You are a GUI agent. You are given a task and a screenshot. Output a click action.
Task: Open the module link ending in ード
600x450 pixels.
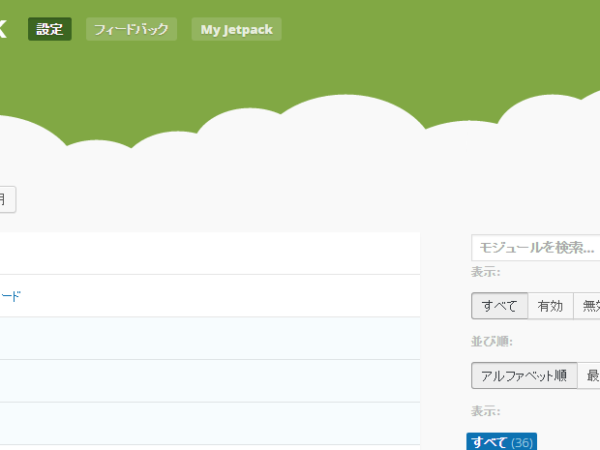coord(10,296)
